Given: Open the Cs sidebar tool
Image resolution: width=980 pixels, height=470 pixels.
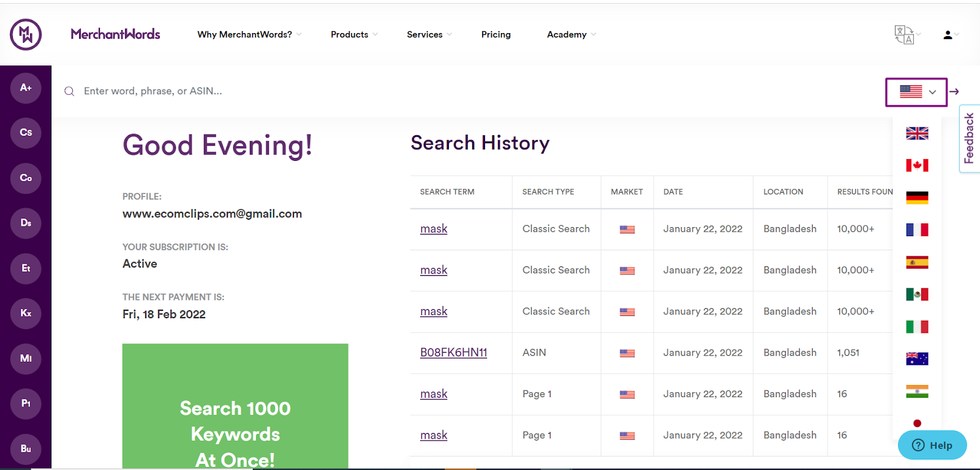Looking at the screenshot, I should 26,132.
